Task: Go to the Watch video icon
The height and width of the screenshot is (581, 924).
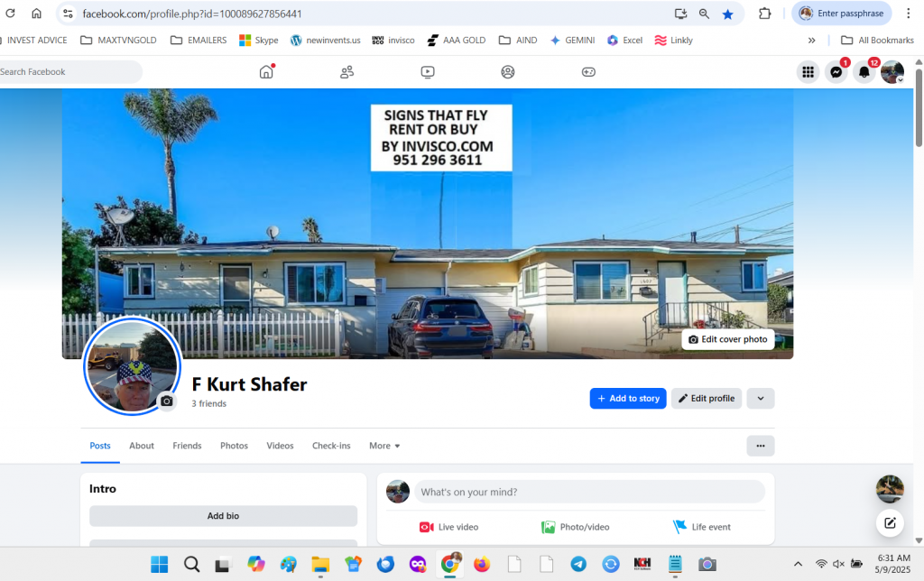Action: click(428, 72)
